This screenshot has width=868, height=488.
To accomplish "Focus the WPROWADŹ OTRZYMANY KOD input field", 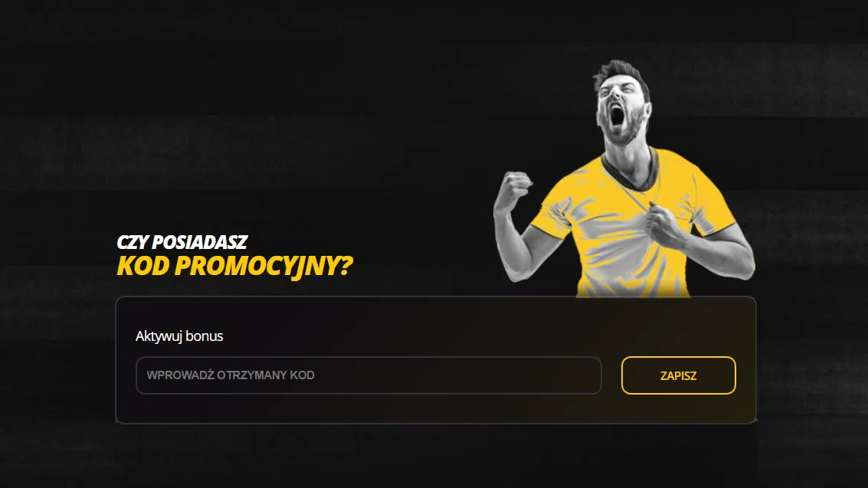I will click(368, 375).
